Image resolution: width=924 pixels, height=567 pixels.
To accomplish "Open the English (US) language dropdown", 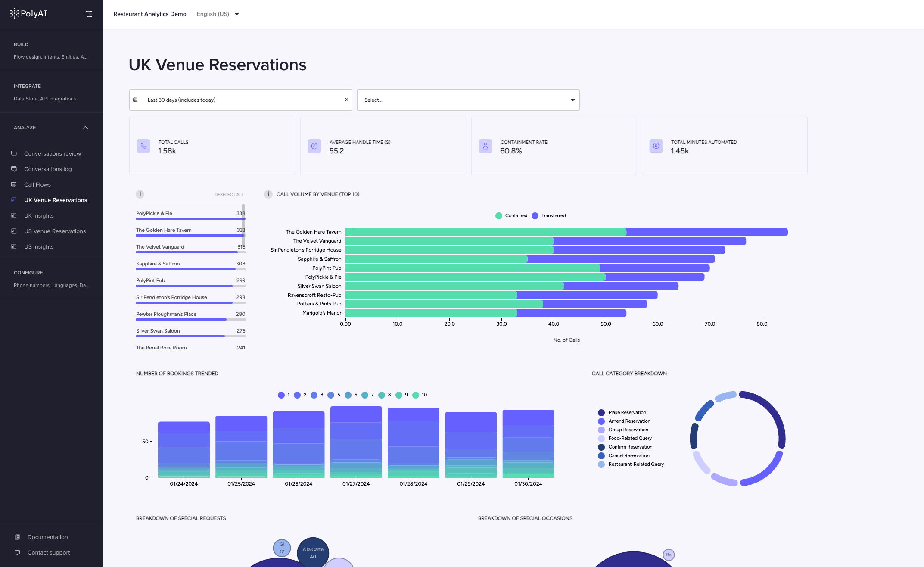I will pyautogui.click(x=218, y=14).
